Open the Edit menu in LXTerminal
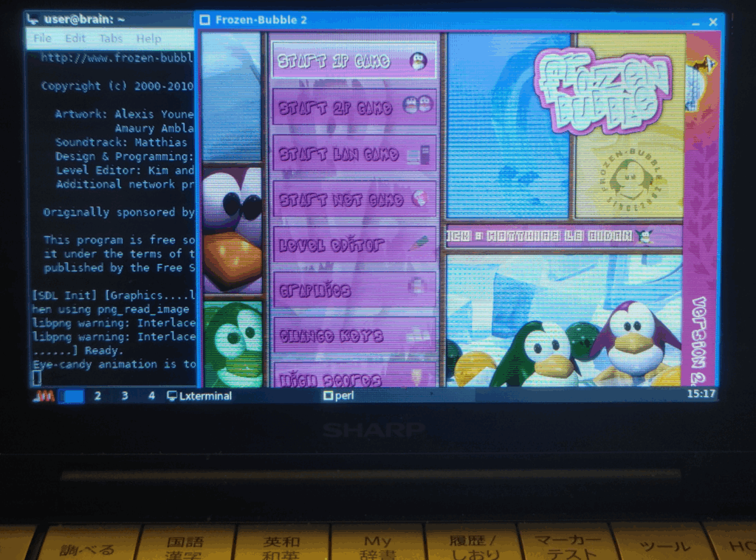 tap(75, 38)
